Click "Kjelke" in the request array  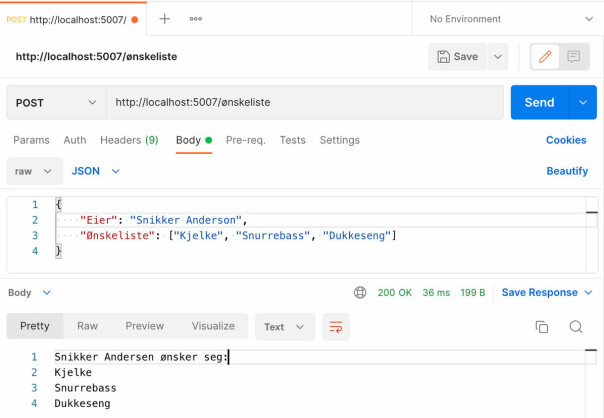click(x=198, y=235)
